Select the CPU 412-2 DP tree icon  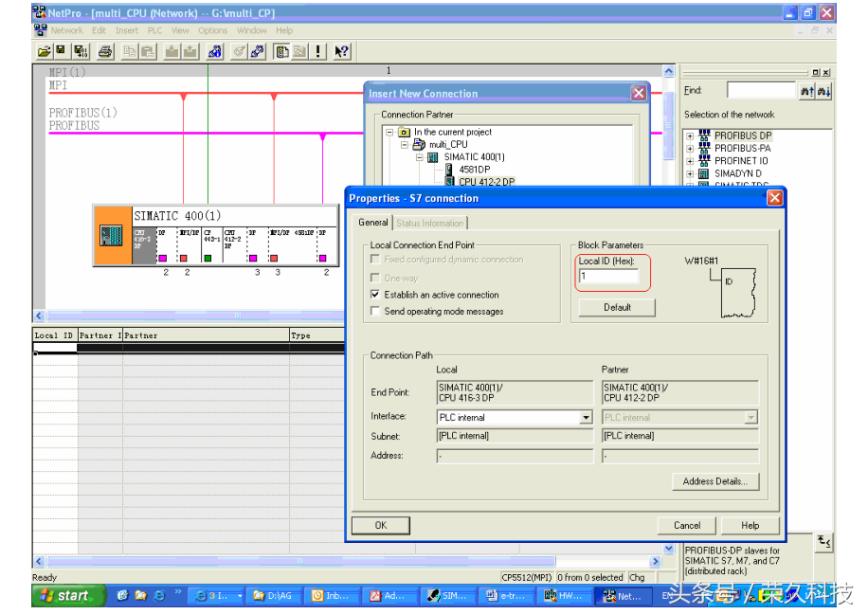(449, 181)
